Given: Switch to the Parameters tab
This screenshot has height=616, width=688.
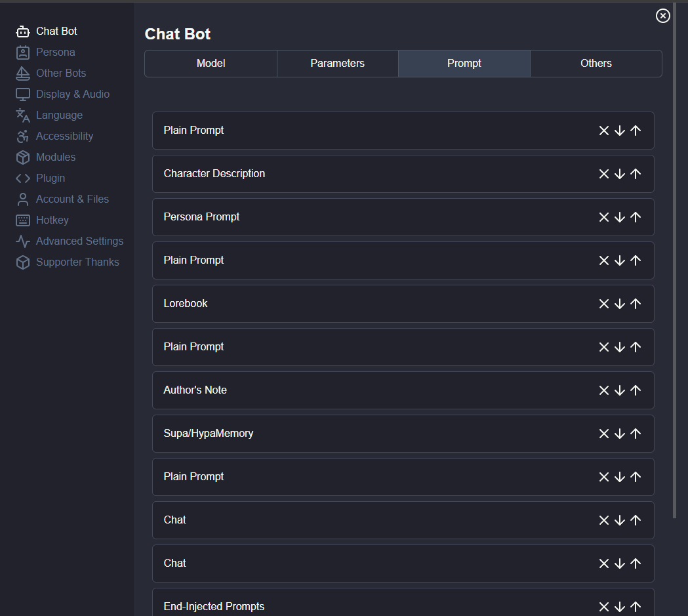Looking at the screenshot, I should click(x=337, y=64).
